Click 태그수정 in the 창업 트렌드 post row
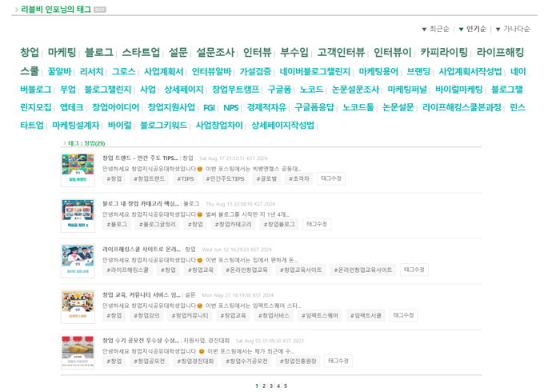Viewport: 544px width, 392px height. [x=331, y=178]
